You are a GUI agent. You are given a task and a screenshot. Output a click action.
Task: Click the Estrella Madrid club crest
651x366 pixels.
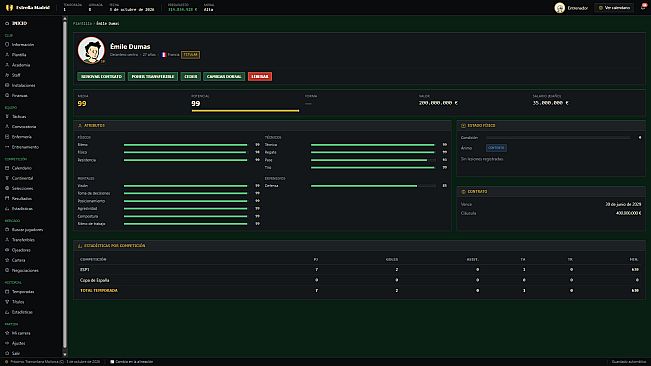(9, 7)
